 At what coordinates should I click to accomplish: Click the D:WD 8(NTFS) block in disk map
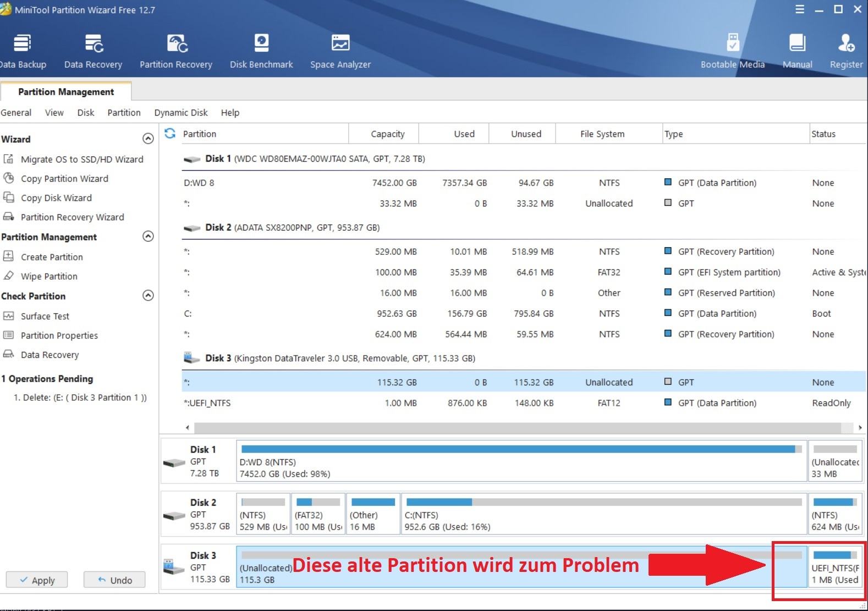[x=521, y=461]
